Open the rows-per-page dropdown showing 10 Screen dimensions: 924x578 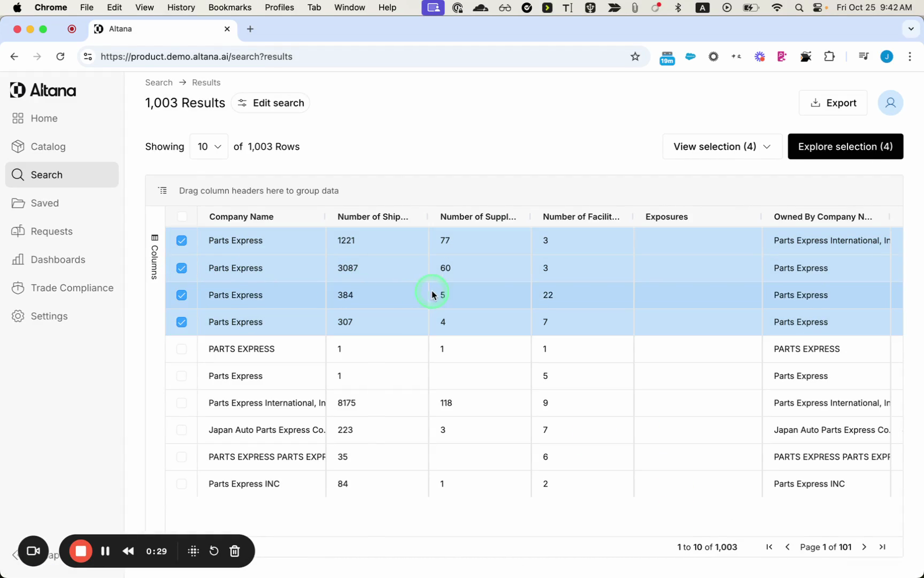tap(209, 147)
